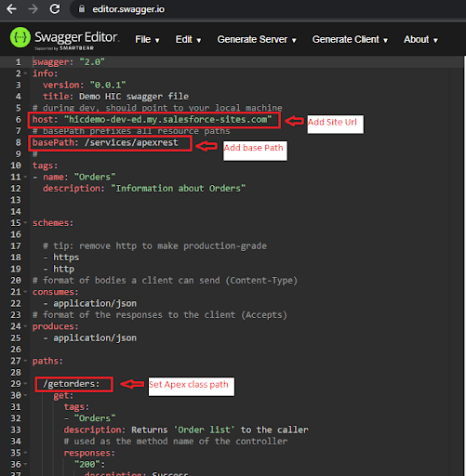Click the title Demo HIC swagger file text

click(x=115, y=97)
